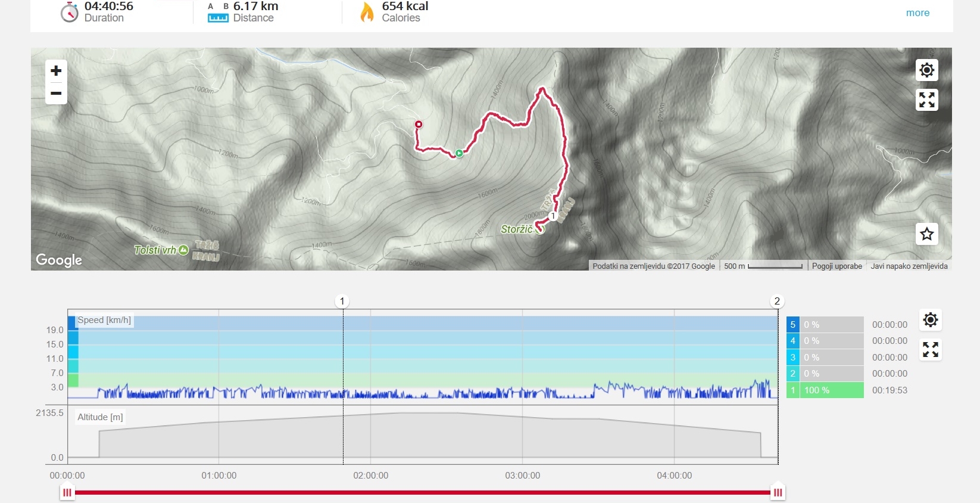
Task: Open the 'more' link for details
Action: point(917,13)
